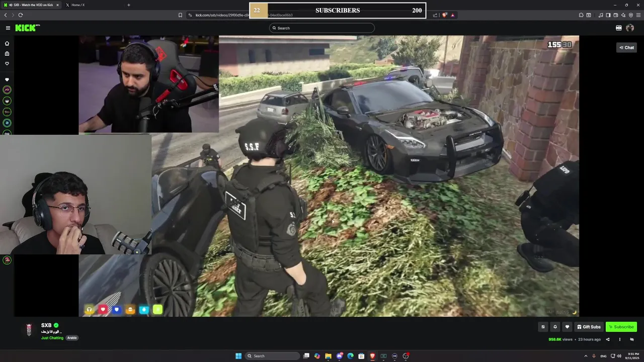This screenshot has height=362, width=644.
Task: Open the avatar at the sidebar bottom
Action: [x=7, y=260]
